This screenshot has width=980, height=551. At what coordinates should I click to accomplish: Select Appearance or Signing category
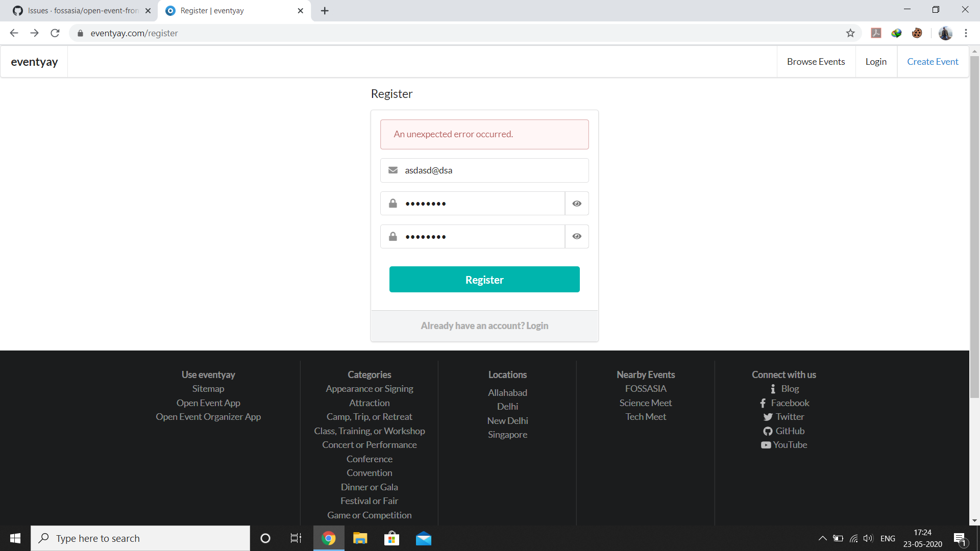370,389
